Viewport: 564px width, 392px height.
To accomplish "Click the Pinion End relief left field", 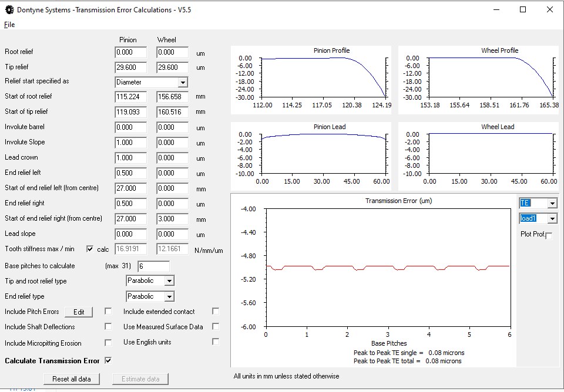I will [x=131, y=173].
